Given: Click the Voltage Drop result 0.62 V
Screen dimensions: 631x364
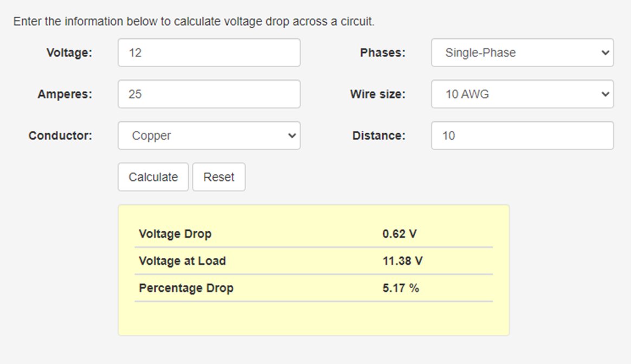Looking at the screenshot, I should coord(400,234).
